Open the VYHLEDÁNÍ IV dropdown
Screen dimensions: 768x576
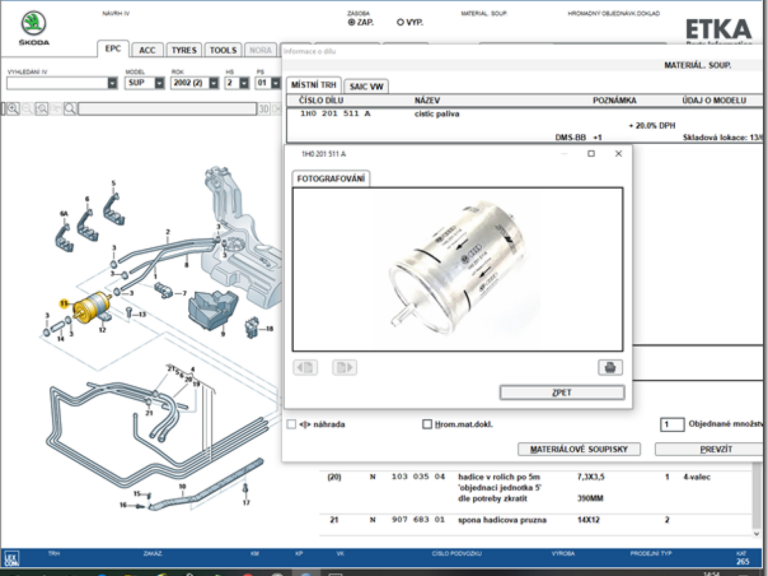[112, 83]
